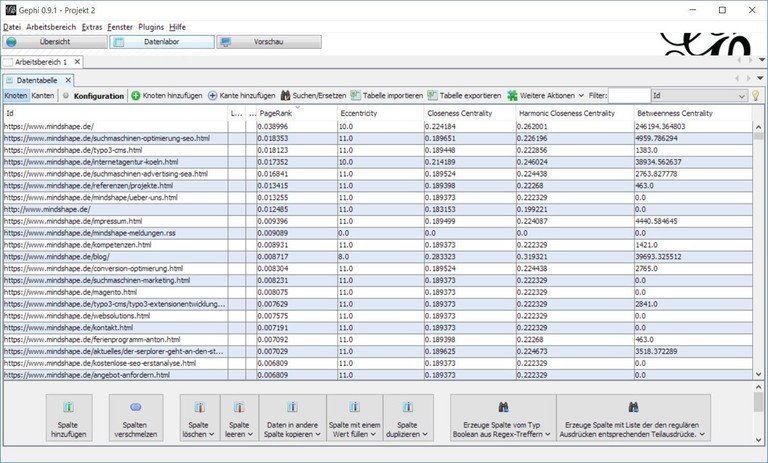Screen dimensions: 768x463
Task: Click the Übersicht globe icon
Action: pyautogui.click(x=11, y=42)
